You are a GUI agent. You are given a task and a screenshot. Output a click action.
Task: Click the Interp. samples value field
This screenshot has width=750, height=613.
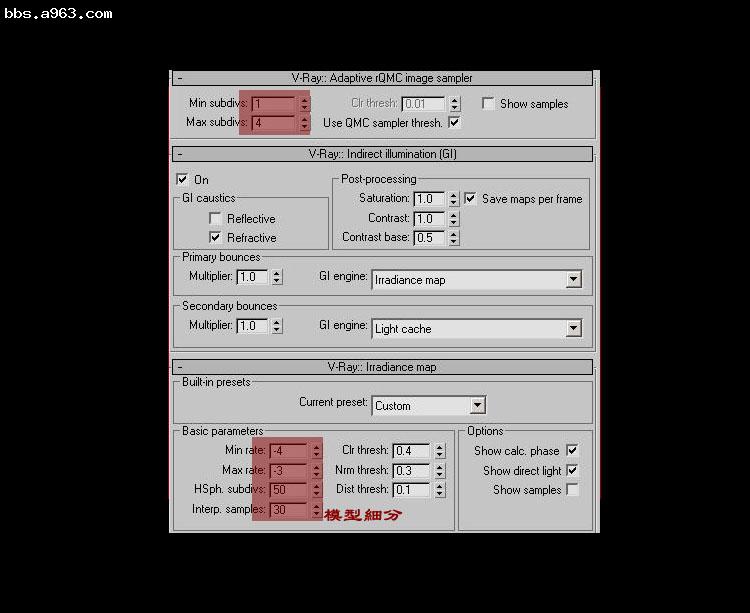click(288, 510)
